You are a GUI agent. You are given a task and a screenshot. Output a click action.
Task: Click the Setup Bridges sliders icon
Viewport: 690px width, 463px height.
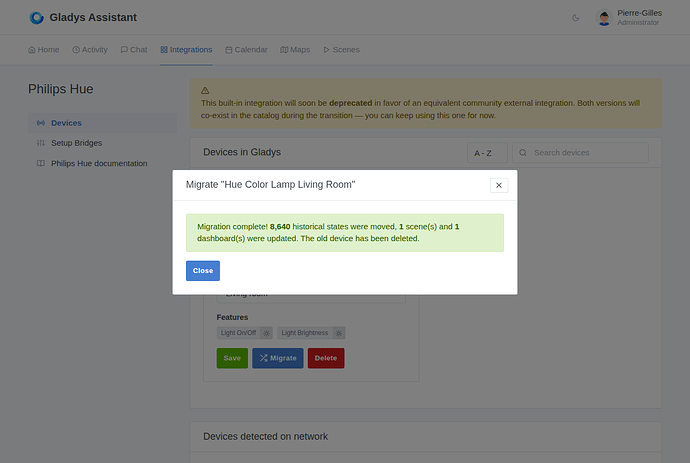[x=41, y=143]
